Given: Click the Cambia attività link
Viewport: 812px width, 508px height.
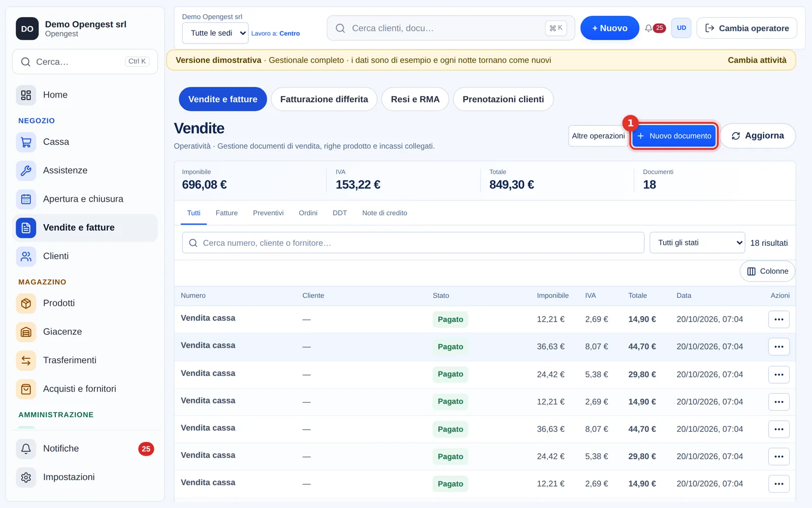Looking at the screenshot, I should 757,60.
